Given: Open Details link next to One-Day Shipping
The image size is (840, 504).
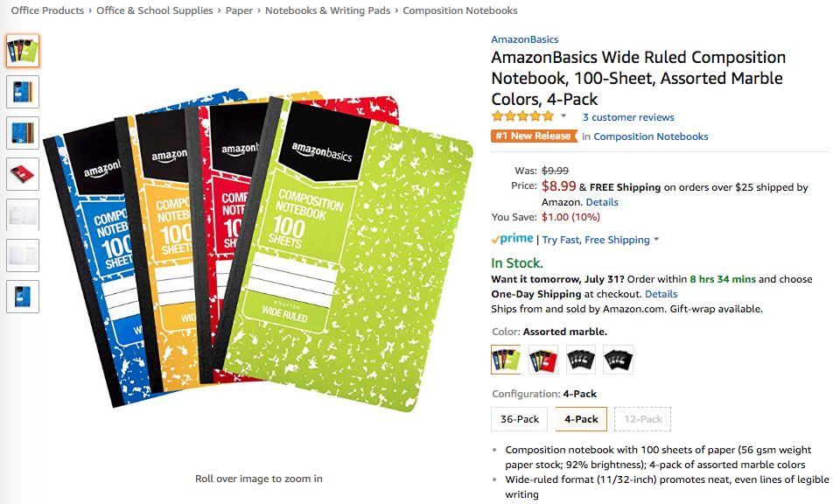Looking at the screenshot, I should pyautogui.click(x=661, y=294).
